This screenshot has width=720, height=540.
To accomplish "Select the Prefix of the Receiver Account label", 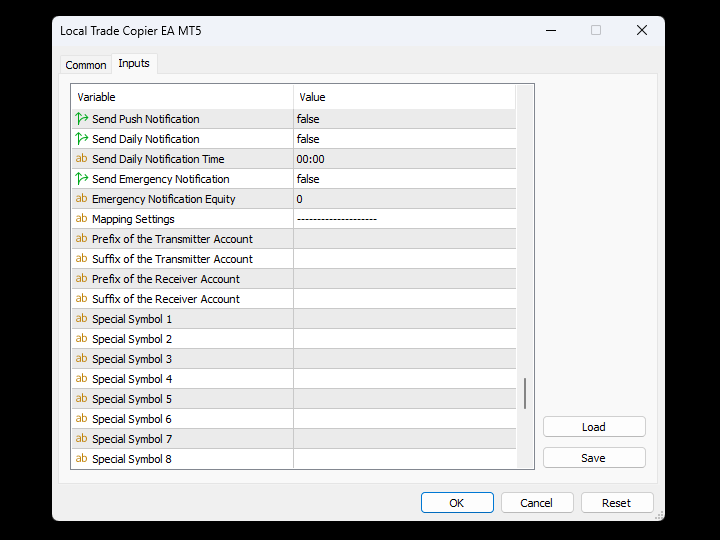I will pos(166,279).
